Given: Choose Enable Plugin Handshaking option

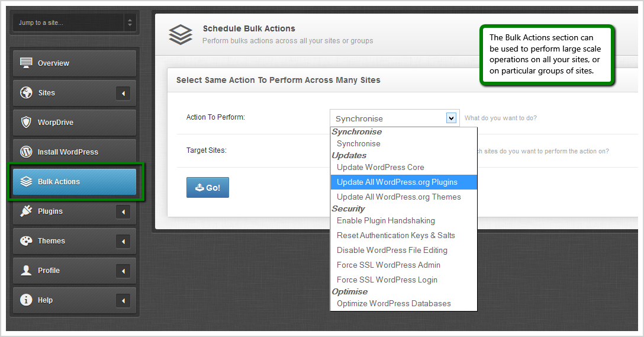Looking at the screenshot, I should (x=404, y=221).
